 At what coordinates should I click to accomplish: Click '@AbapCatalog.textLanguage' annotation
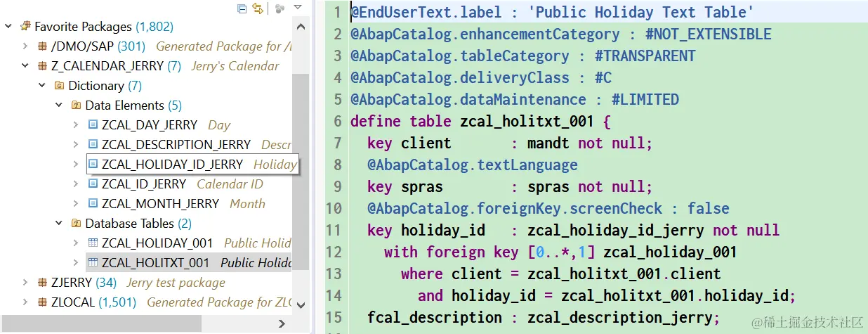point(473,165)
